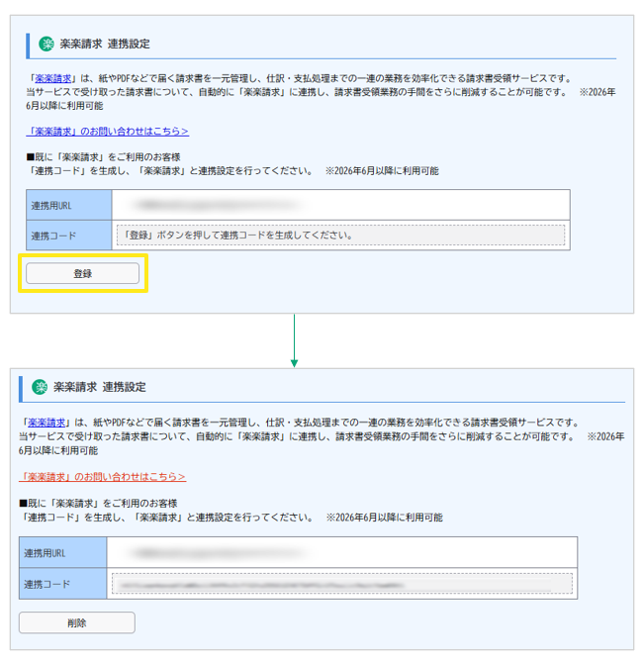Click the green 楽 logo in upper panel heading
644x663 pixels.
[x=46, y=44]
